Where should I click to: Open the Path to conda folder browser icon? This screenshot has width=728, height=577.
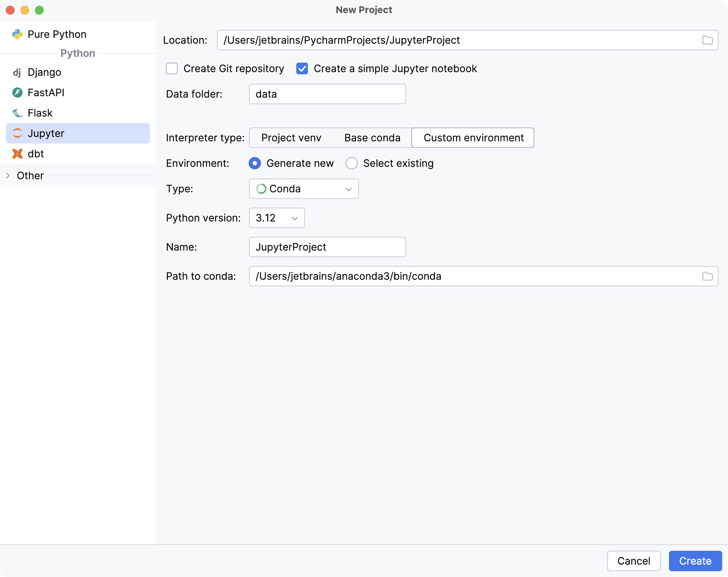click(708, 276)
